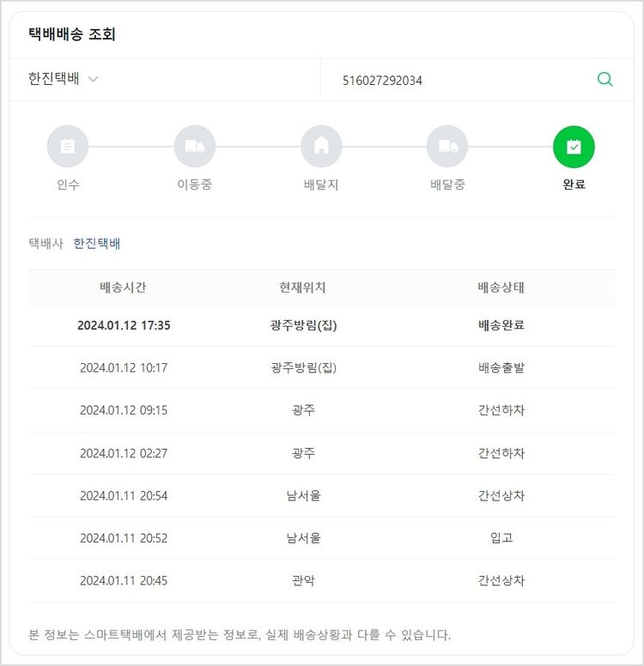Click the 현재위치 column header
The height and width of the screenshot is (666, 644).
coord(303,288)
